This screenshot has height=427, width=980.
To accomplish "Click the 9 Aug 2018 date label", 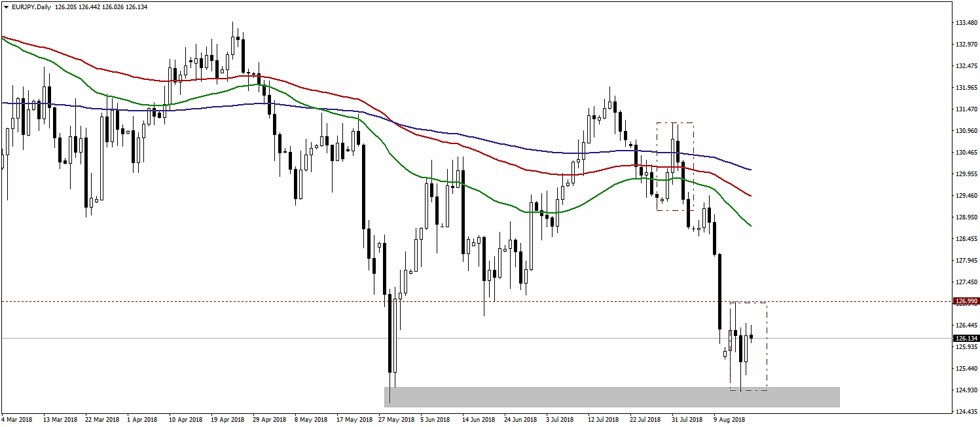I will click(x=729, y=419).
